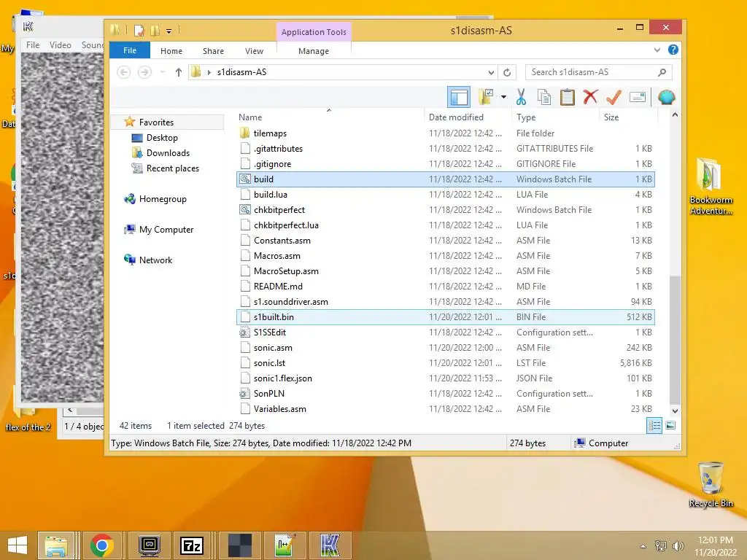Viewport: 747px width, 560px height.
Task: Open the folder options dropdown arrow
Action: click(x=503, y=97)
